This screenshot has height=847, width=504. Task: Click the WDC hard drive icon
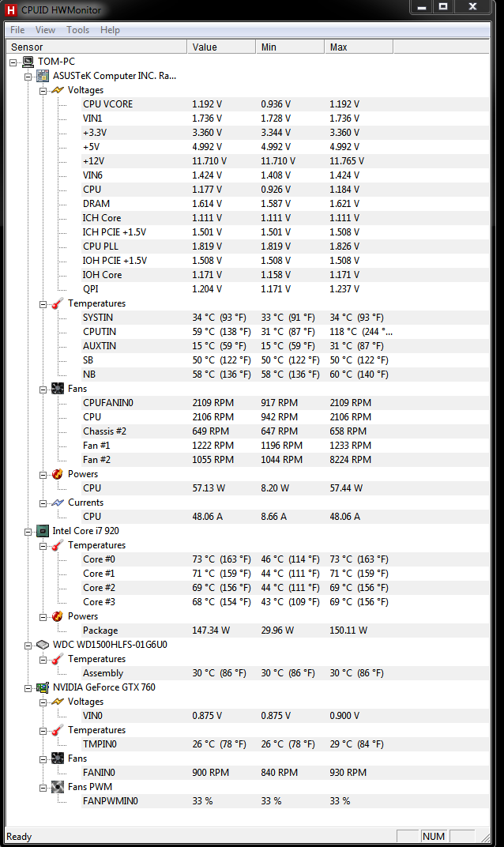pos(43,645)
